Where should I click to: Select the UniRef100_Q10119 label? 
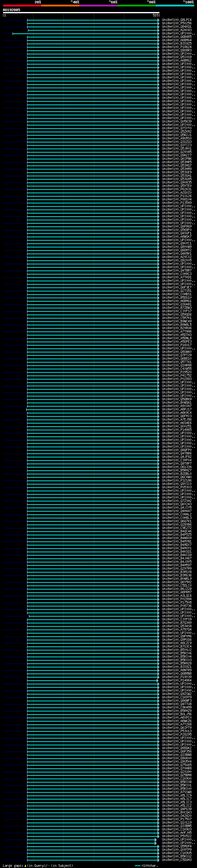click(177, 823)
